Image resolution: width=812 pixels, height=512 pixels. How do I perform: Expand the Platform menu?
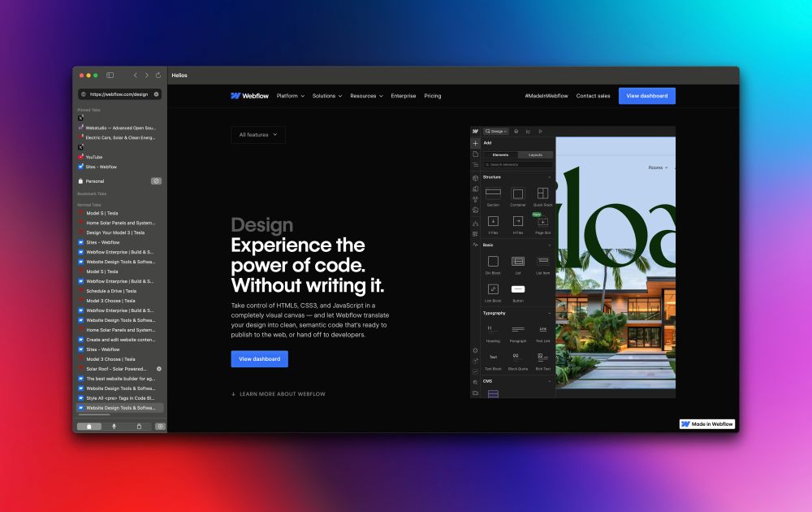pyautogui.click(x=291, y=96)
